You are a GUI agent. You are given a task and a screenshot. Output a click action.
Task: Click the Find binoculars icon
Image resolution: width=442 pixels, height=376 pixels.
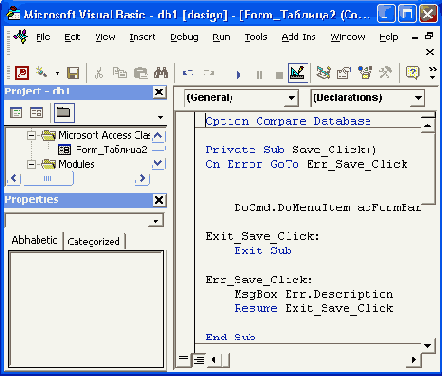tap(161, 73)
